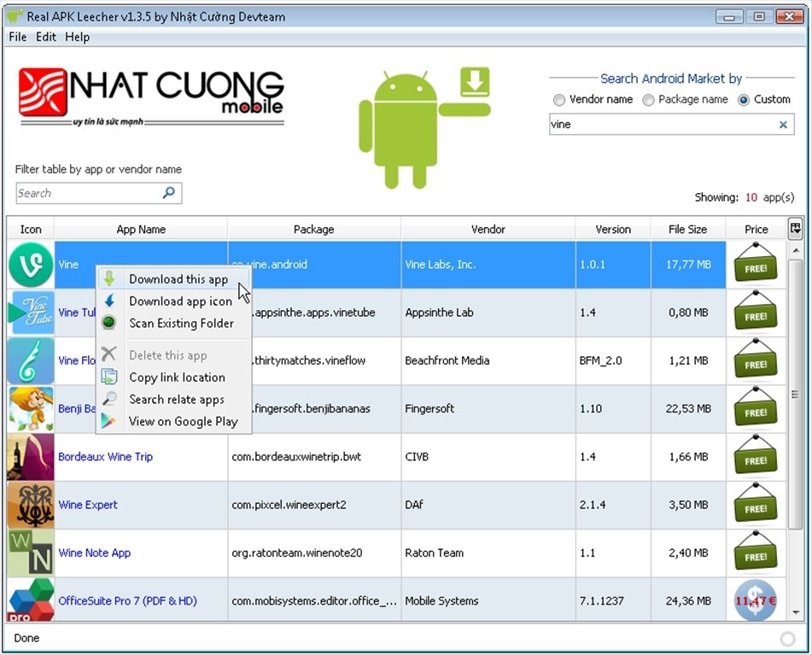Sort table by Vendor column header
The height and width of the screenshot is (655, 812).
[488, 230]
